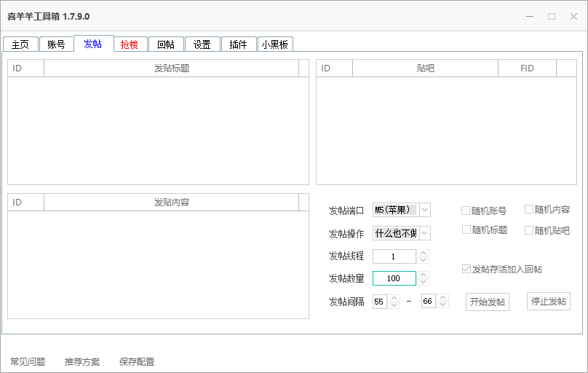Open the 常见问题 link at bottom
The height and width of the screenshot is (373, 588).
(28, 362)
